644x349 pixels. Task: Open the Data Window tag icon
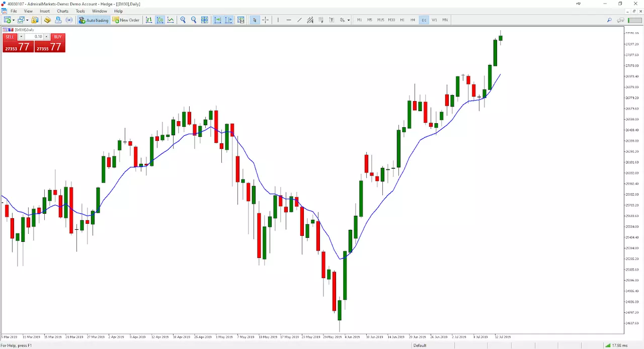(47, 20)
